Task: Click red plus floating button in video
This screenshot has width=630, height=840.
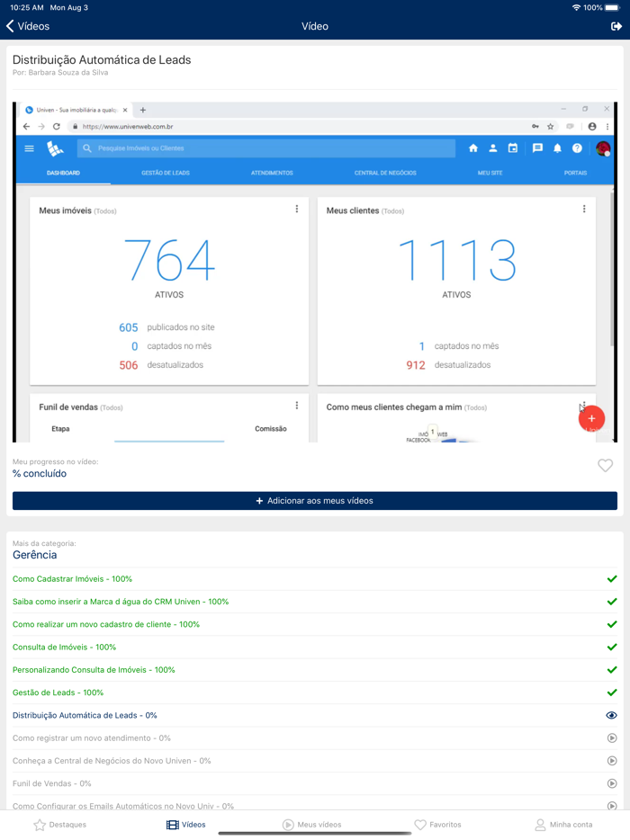Action: 591,418
